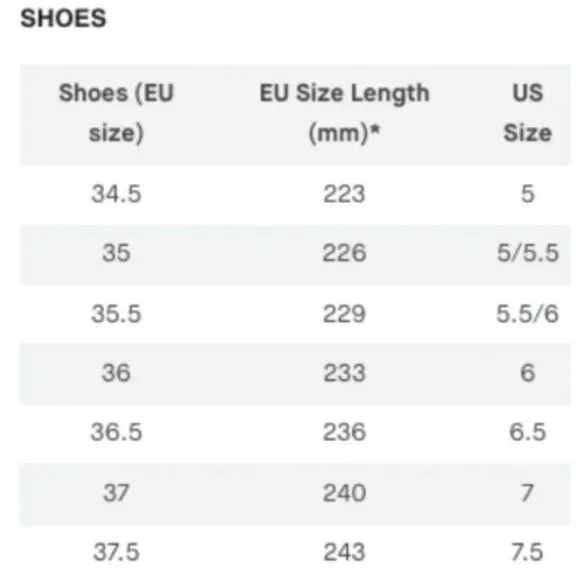Image resolution: width=580 pixels, height=580 pixels.
Task: Click the 226 mm length value
Action: [344, 253]
